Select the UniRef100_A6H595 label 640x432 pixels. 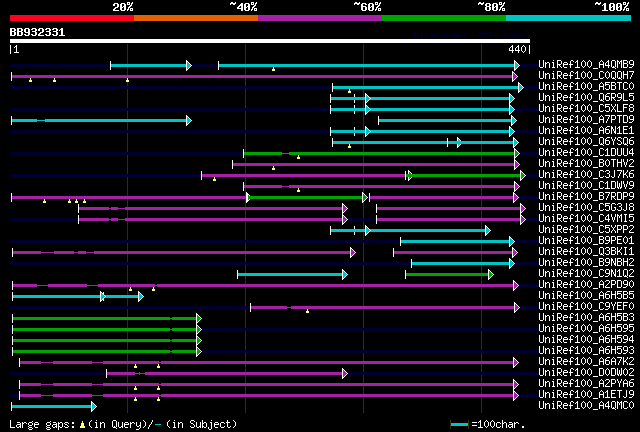(586, 329)
